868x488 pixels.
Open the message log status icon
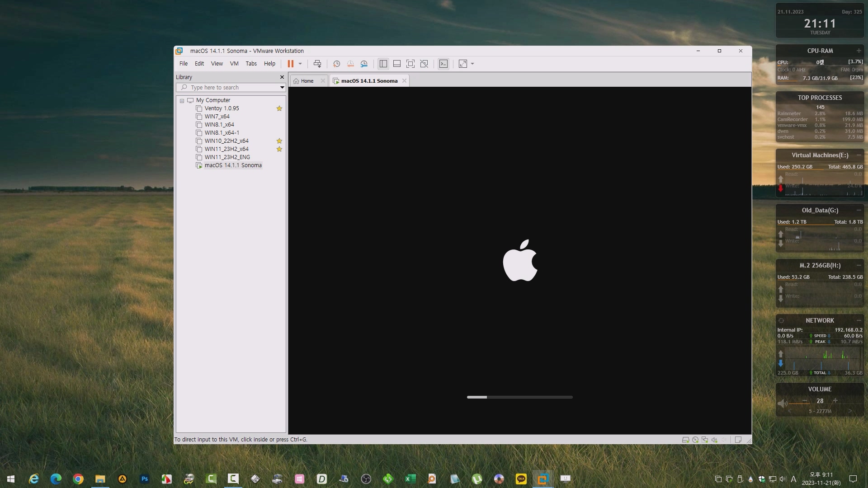tap(738, 440)
